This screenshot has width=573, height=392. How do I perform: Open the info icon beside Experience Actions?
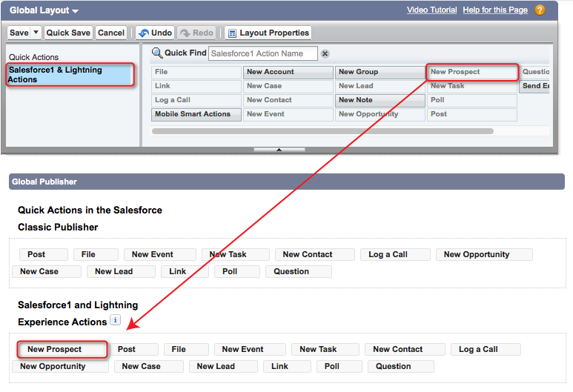click(x=115, y=320)
